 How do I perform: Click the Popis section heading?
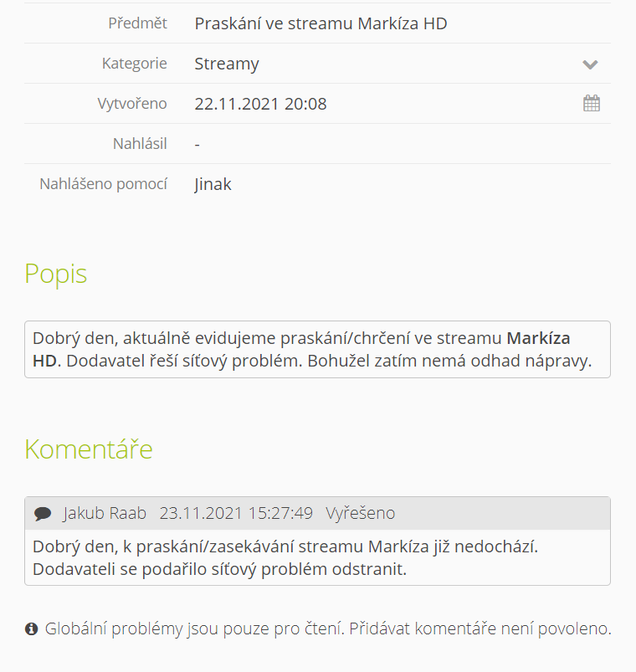click(56, 274)
